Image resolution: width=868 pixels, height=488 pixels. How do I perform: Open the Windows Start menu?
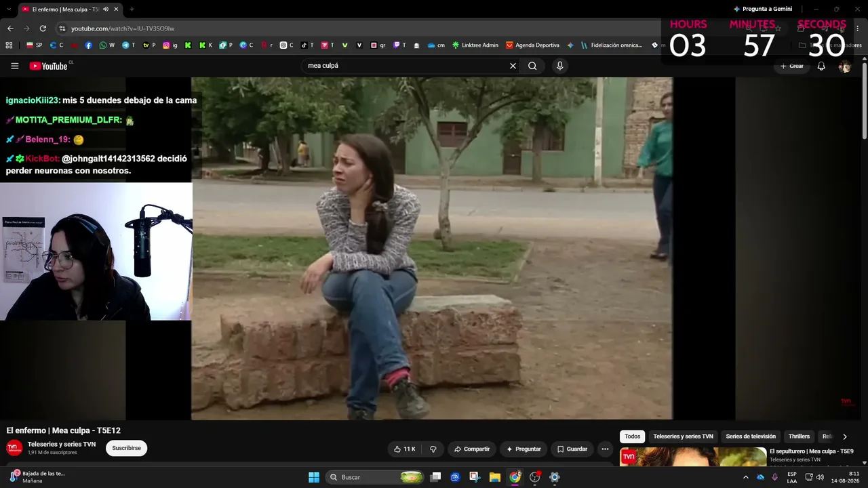314,477
